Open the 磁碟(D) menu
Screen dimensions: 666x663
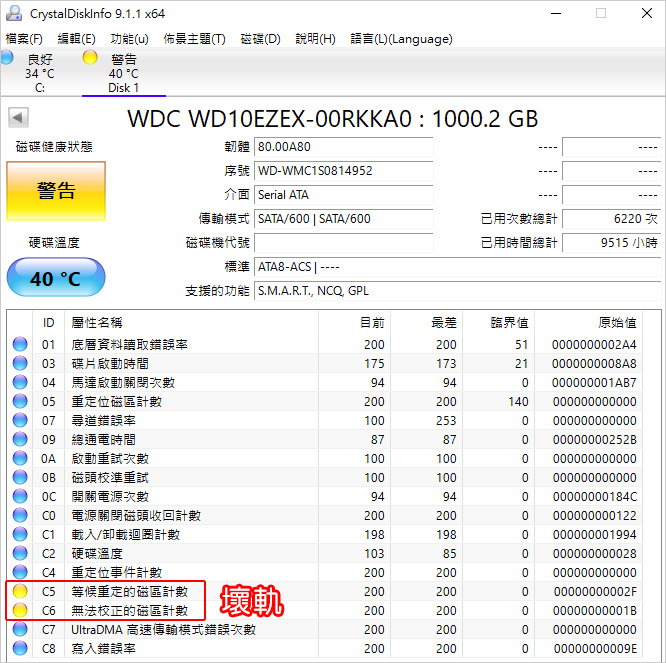click(x=260, y=39)
